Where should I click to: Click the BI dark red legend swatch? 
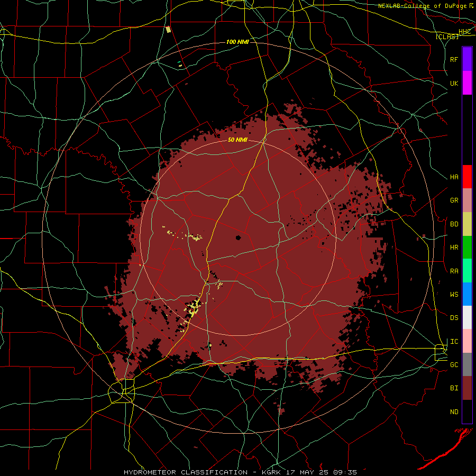467,388
